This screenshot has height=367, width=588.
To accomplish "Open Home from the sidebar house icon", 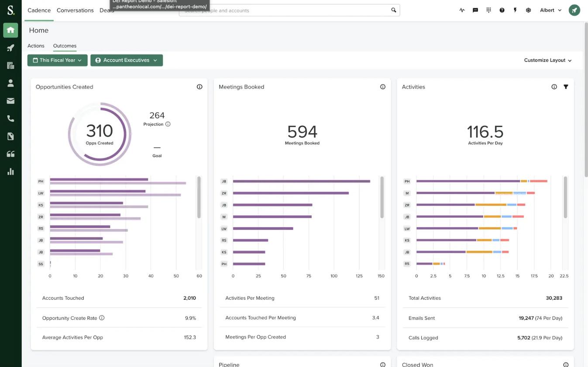I will click(x=10, y=30).
